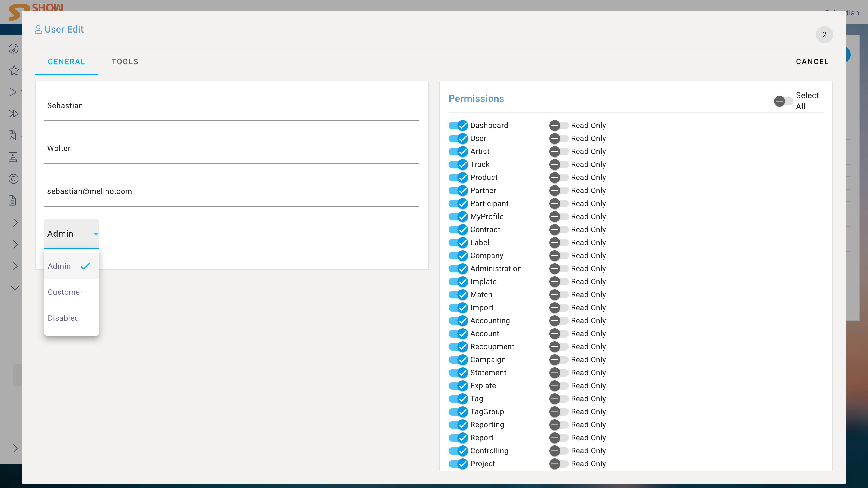
Task: Click the dashboard gauge sidebar icon
Action: (14, 49)
